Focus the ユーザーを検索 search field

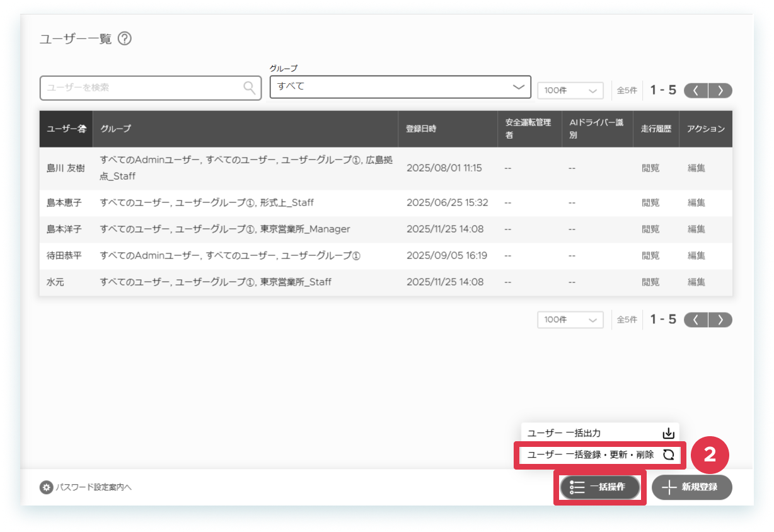(x=151, y=88)
